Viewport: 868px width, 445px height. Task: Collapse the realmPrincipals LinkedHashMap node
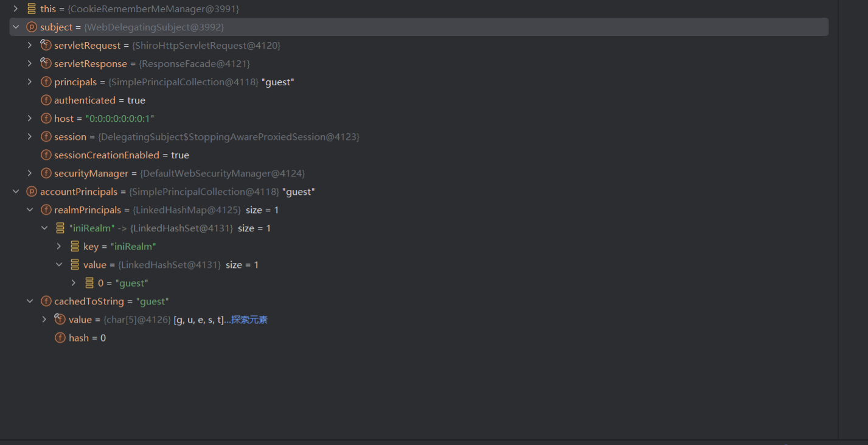point(30,209)
